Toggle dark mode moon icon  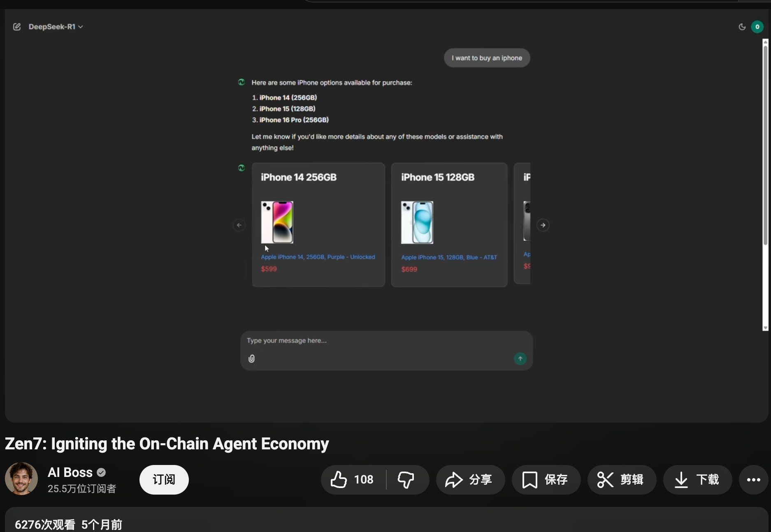(742, 27)
